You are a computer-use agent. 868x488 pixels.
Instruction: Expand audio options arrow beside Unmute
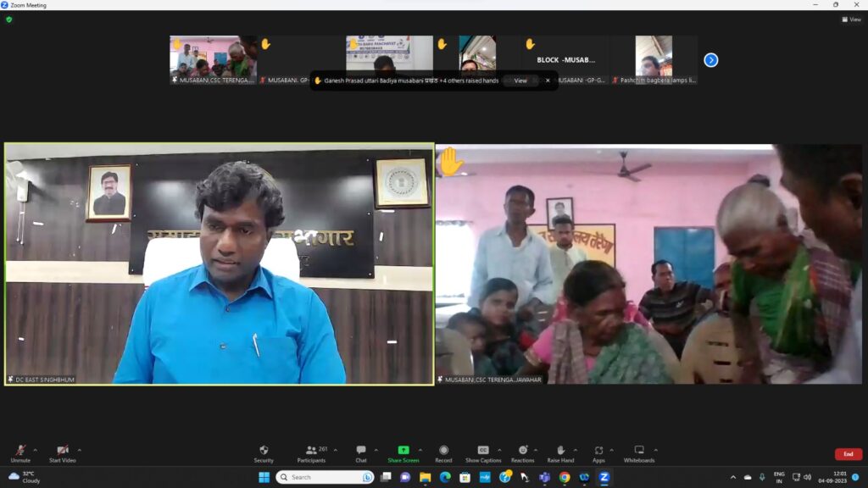coord(35,450)
